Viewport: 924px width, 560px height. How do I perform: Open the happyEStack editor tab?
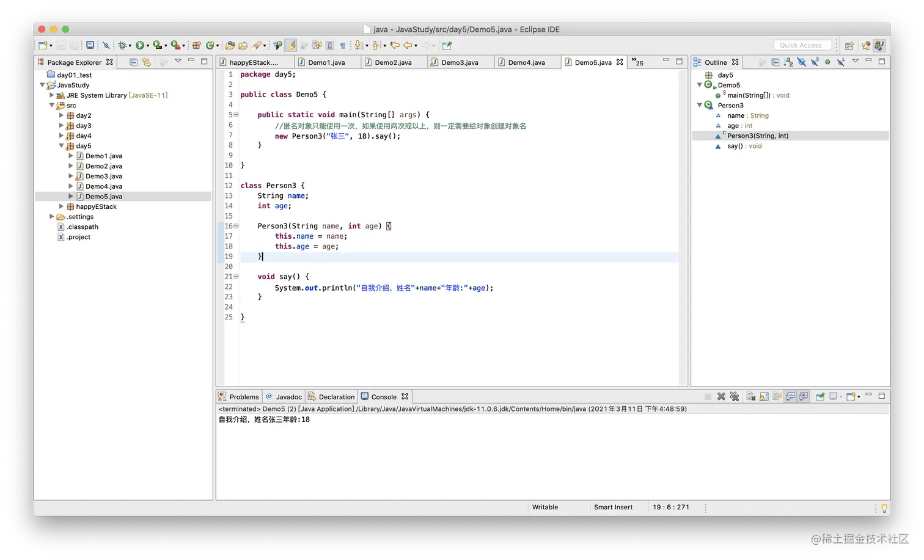coord(254,62)
